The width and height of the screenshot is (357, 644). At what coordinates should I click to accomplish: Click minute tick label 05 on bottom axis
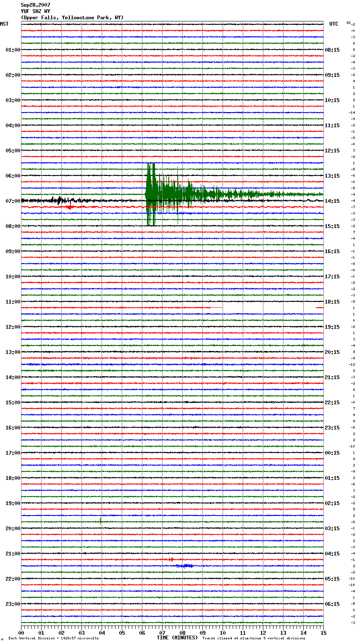(x=122, y=633)
